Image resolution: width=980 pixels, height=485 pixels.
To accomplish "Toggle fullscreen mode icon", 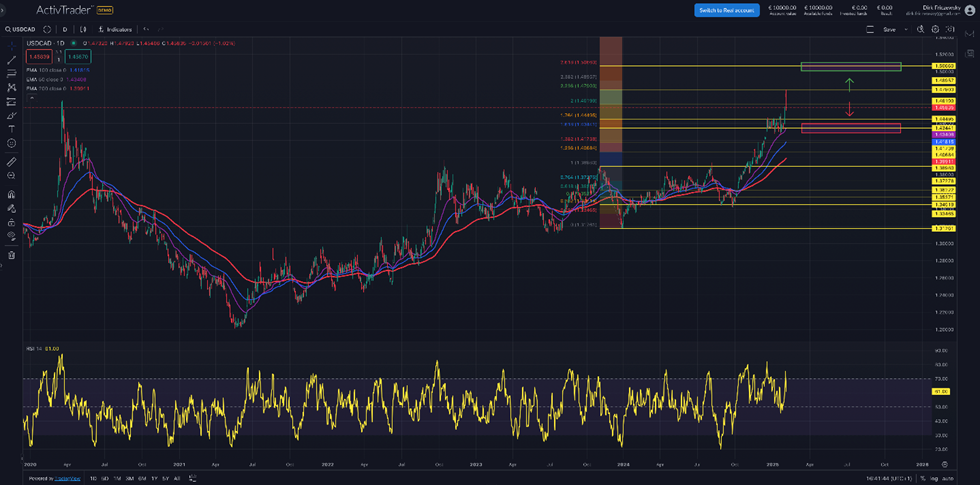I will tap(951, 29).
